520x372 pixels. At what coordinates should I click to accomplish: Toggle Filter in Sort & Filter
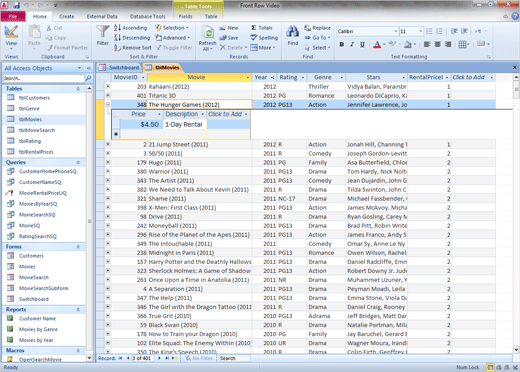pos(174,48)
